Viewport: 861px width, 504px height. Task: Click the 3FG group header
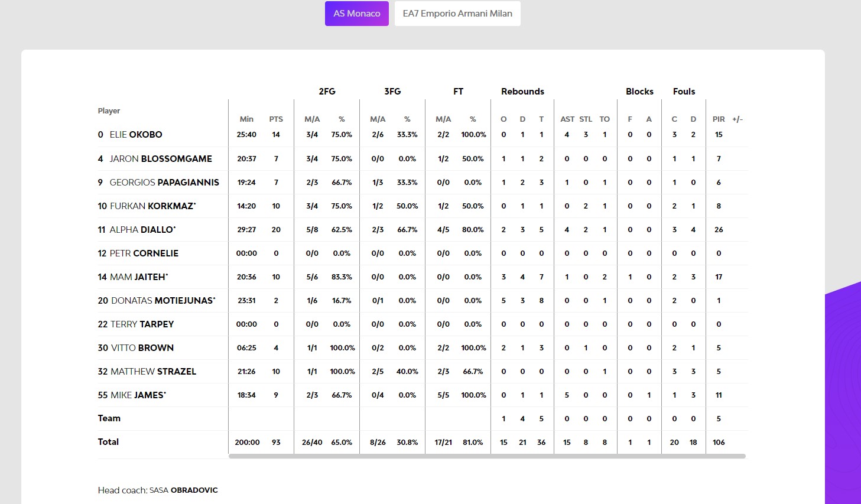[392, 92]
